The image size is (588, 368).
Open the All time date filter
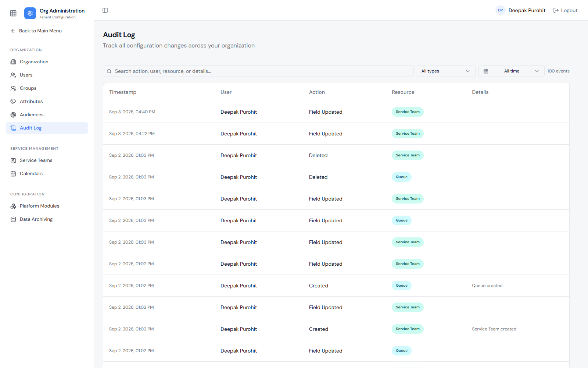coord(511,71)
